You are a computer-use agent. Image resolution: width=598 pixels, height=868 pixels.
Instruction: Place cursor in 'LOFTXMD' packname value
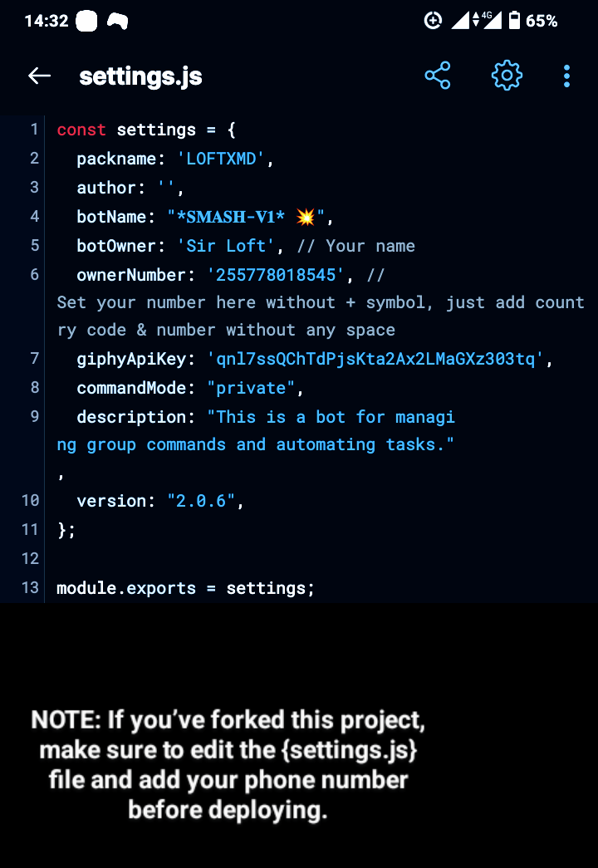coord(221,159)
